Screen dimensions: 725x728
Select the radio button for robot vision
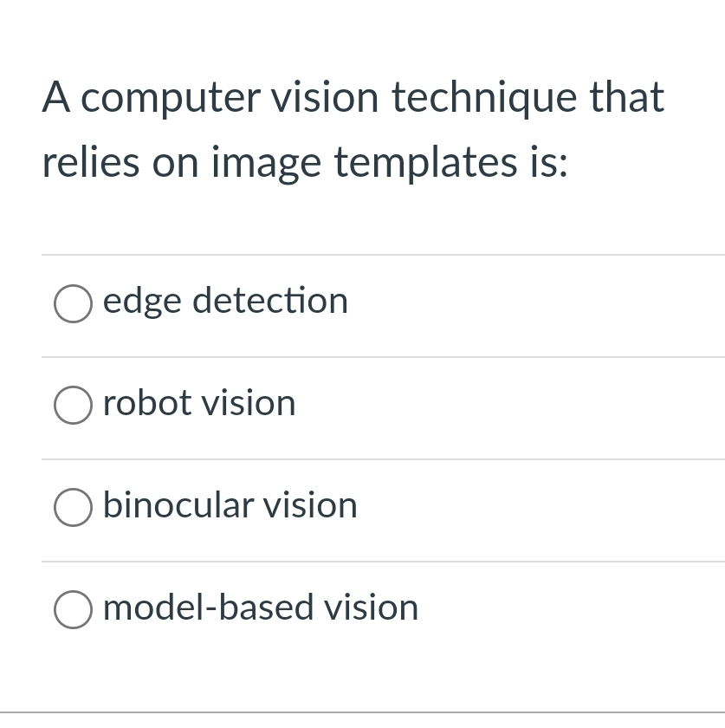click(x=73, y=405)
